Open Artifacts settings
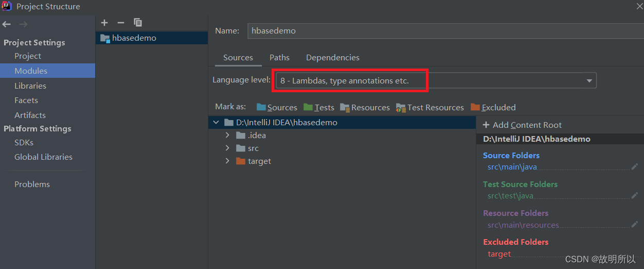The height and width of the screenshot is (269, 644). pos(30,115)
